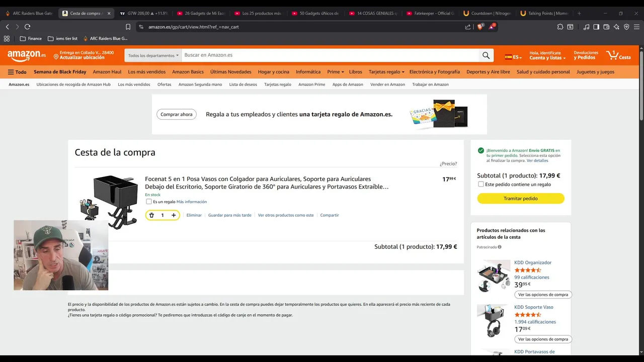Open 'Electrónica y Fotografía' nav item
This screenshot has width=644, height=362.
[435, 72]
